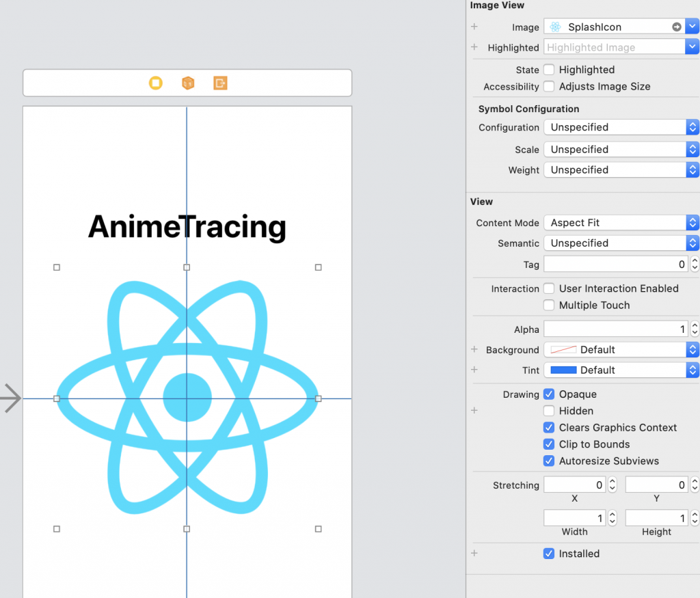This screenshot has width=700, height=598.
Task: Uncheck Clears Graphics Context
Action: (549, 428)
